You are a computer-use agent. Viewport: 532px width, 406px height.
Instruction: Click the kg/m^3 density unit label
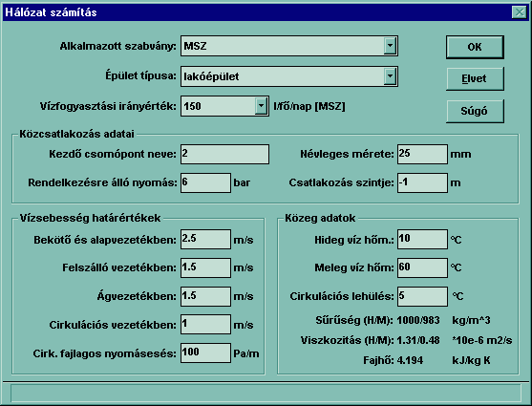[471, 320]
